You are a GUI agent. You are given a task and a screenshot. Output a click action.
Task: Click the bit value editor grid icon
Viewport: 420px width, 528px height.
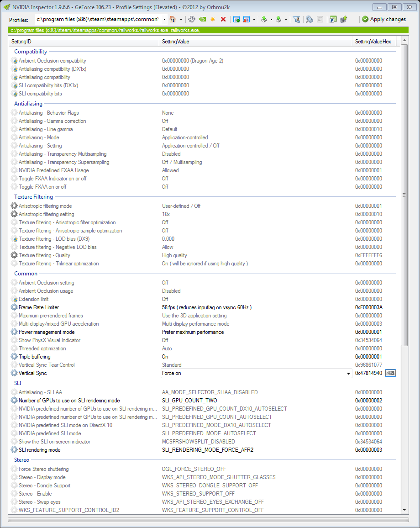[x=320, y=19]
